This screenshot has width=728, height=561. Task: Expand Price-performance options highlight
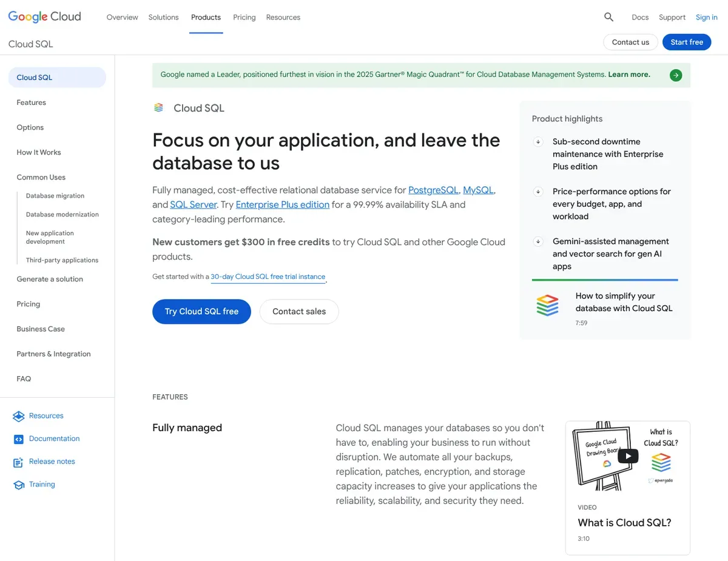[x=538, y=192]
